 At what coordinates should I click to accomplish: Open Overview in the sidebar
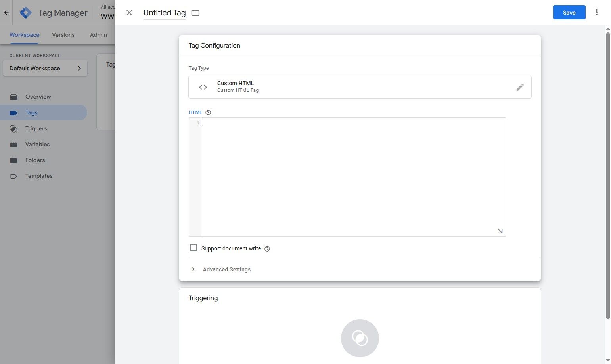coord(44,97)
